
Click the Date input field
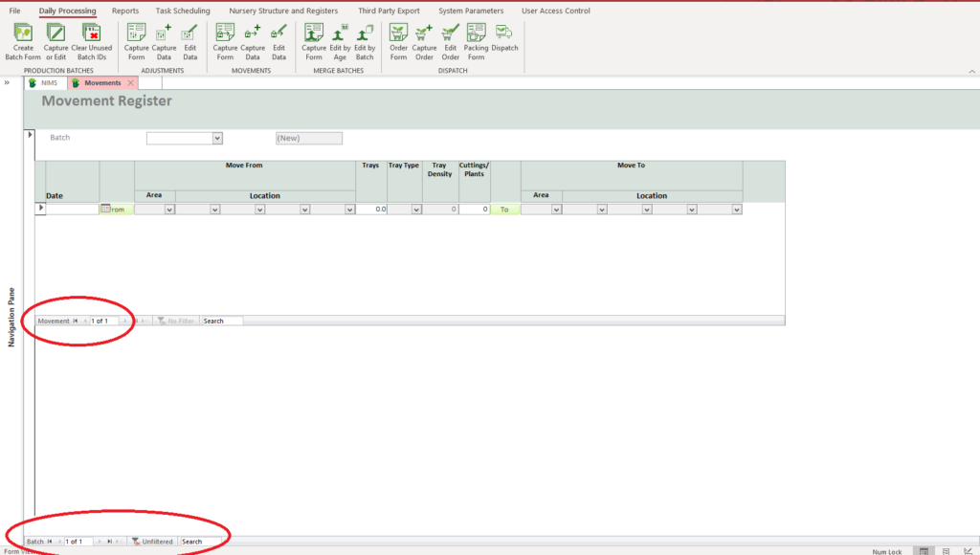tap(73, 210)
